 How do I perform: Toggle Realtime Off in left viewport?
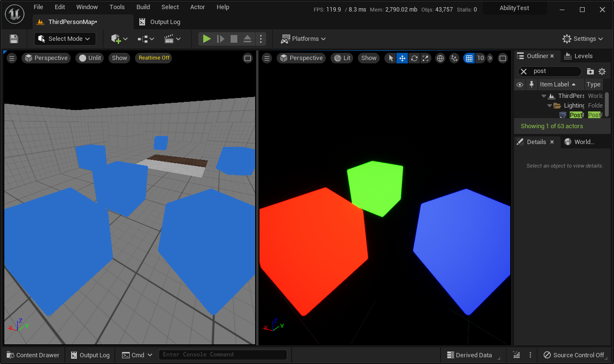pos(154,58)
